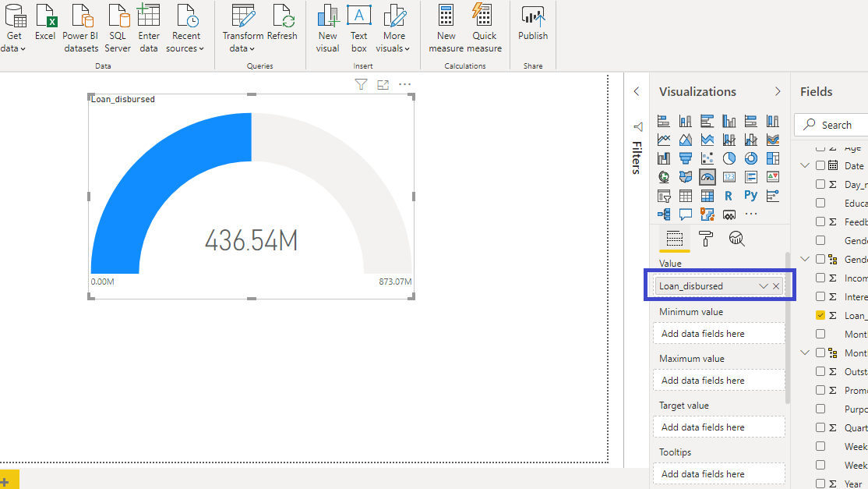Select the table visual
868x489 pixels.
pos(686,196)
